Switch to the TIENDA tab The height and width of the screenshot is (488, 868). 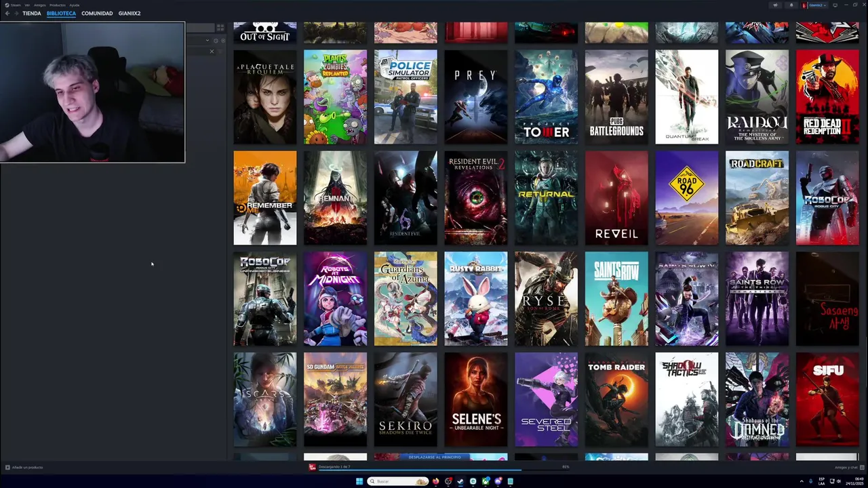32,14
